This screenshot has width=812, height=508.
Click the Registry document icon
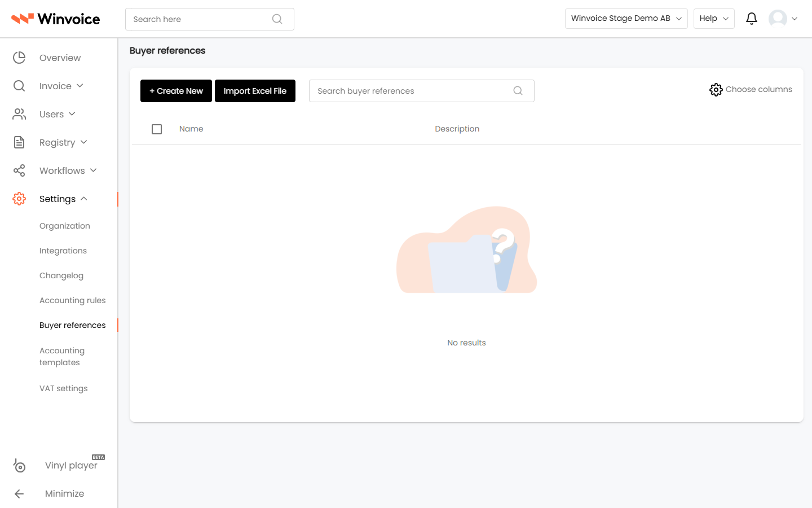(19, 142)
